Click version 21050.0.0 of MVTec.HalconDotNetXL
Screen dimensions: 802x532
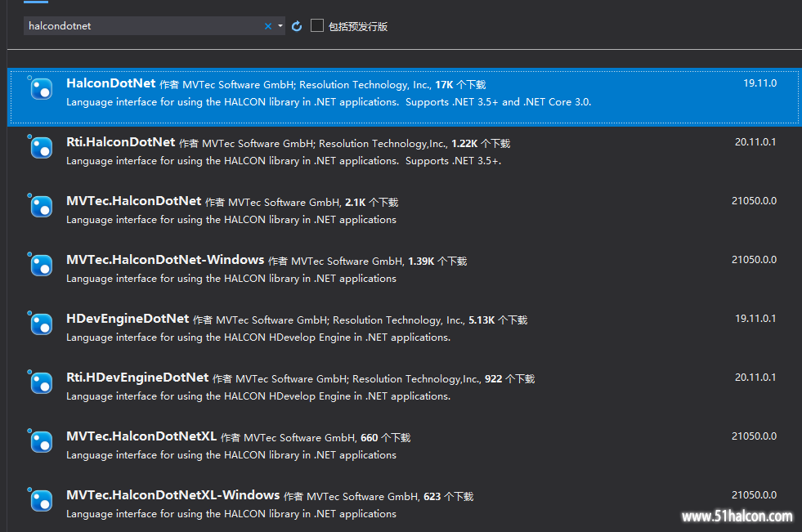[x=754, y=436]
